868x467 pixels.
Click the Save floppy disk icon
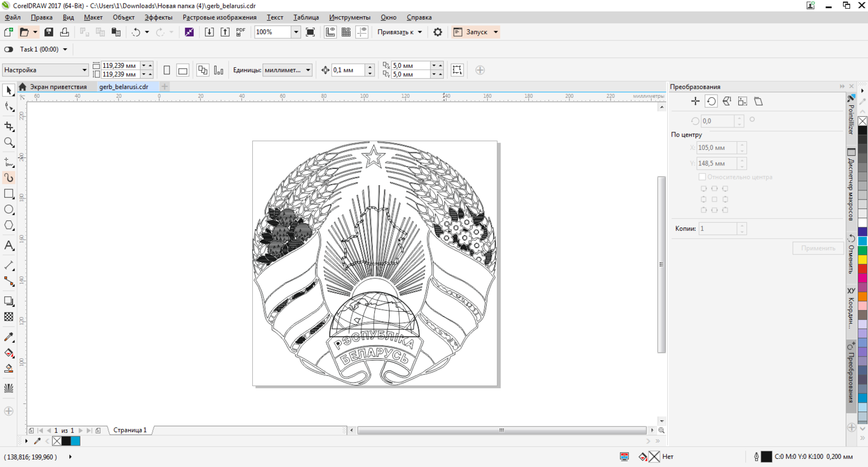49,32
